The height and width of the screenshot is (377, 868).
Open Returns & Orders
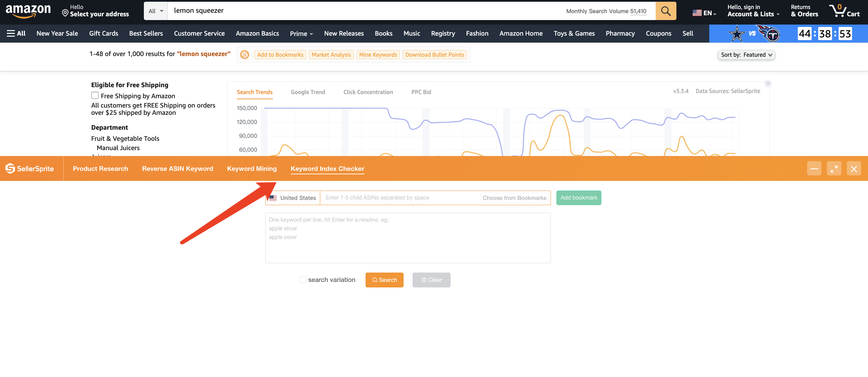pyautogui.click(x=804, y=11)
